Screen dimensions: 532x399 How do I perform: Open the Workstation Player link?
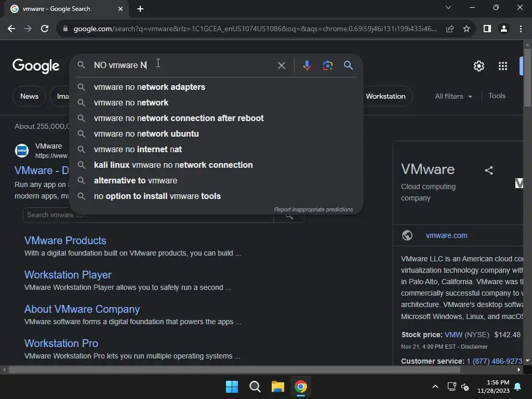click(x=68, y=275)
